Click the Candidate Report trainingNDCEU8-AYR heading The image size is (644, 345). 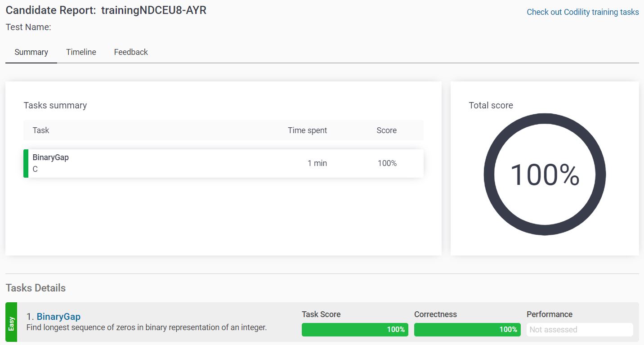(x=106, y=10)
